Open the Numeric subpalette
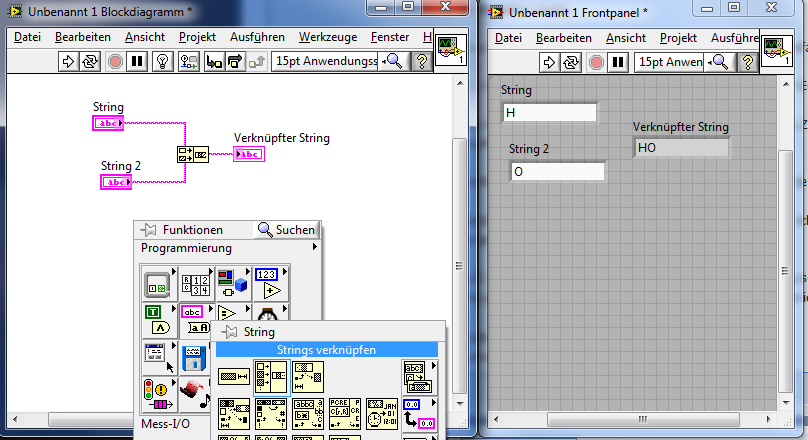The width and height of the screenshot is (808, 440). (x=271, y=283)
